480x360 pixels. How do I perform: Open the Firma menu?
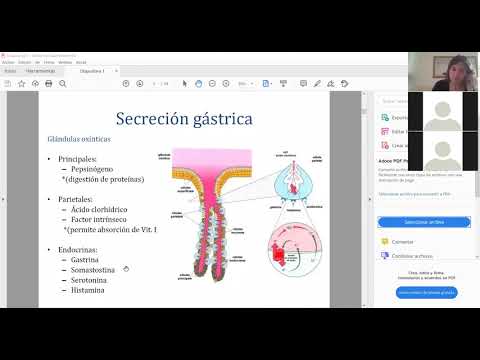(x=49, y=62)
